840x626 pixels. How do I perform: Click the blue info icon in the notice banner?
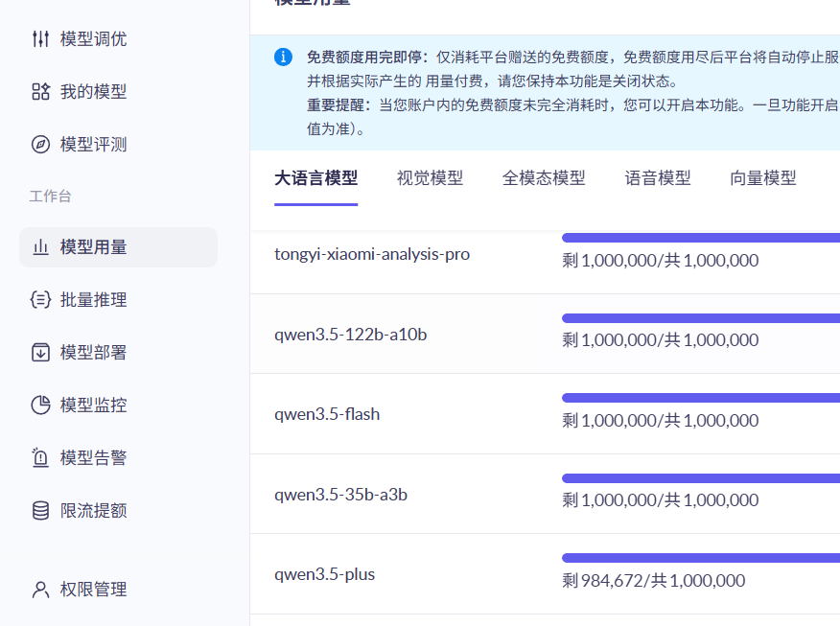[x=284, y=57]
